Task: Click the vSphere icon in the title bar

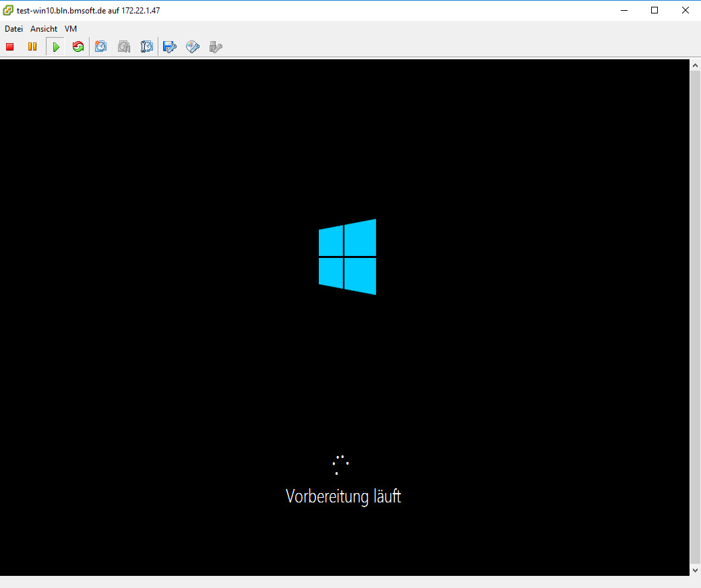Action: tap(8, 10)
